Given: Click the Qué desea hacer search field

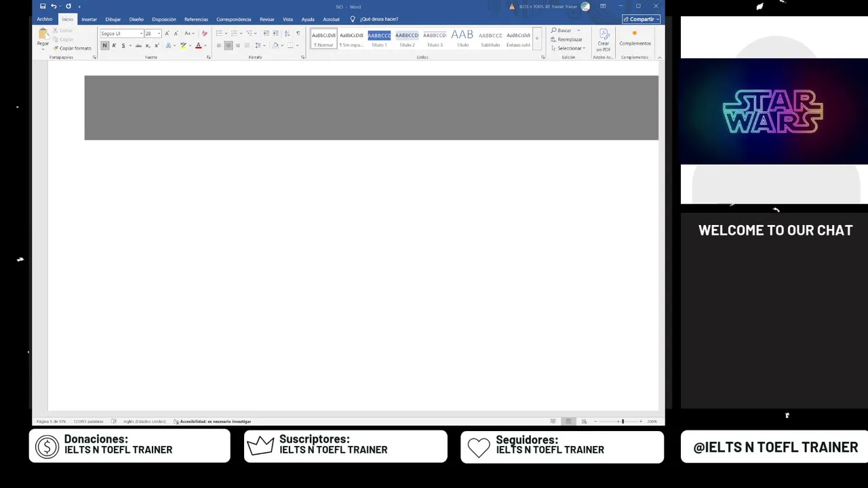Looking at the screenshot, I should [379, 19].
